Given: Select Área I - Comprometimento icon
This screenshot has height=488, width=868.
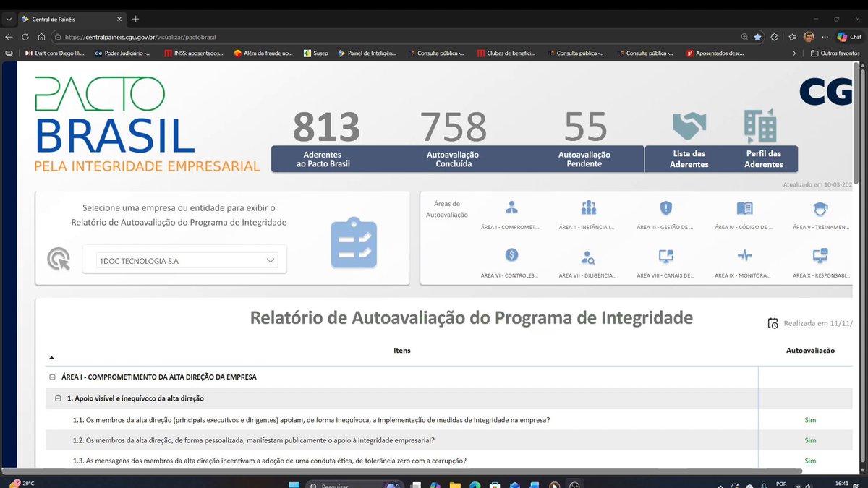Looking at the screenshot, I should [511, 208].
